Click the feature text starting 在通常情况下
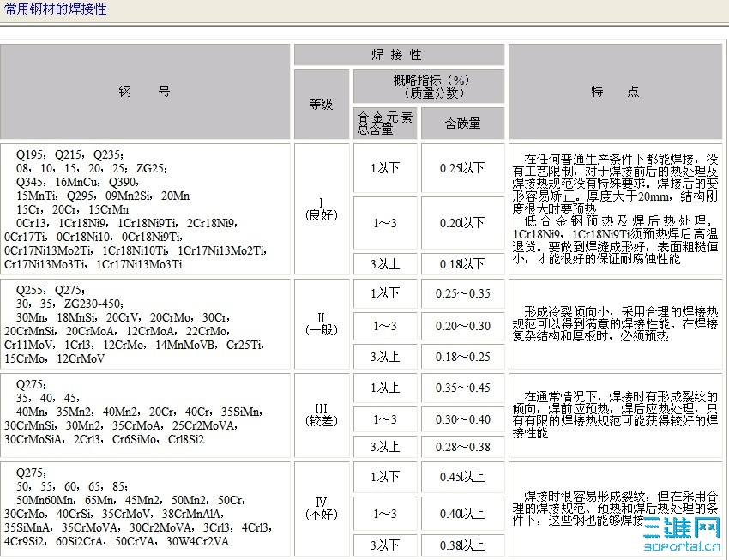 (616, 415)
